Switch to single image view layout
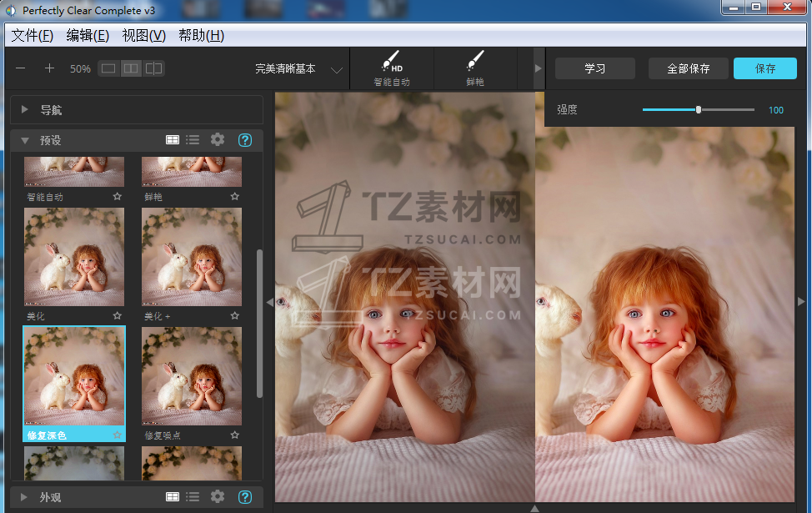This screenshot has height=513, width=812. (108, 68)
